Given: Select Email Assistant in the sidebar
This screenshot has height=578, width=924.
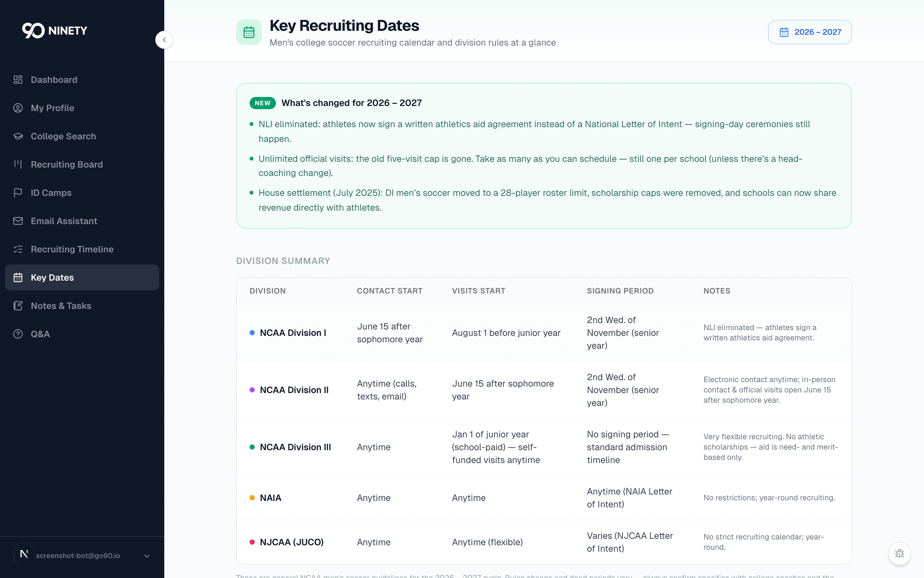Looking at the screenshot, I should tap(82, 221).
